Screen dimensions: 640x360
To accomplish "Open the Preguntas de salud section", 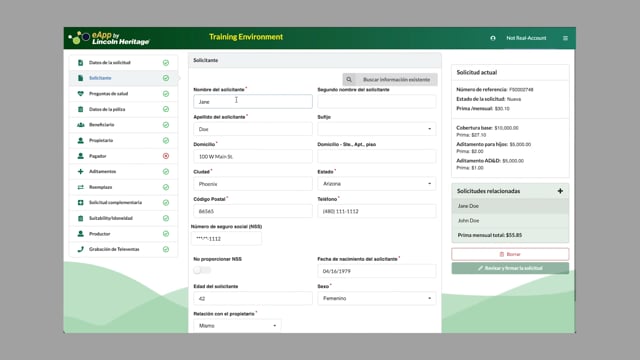I will [123, 93].
